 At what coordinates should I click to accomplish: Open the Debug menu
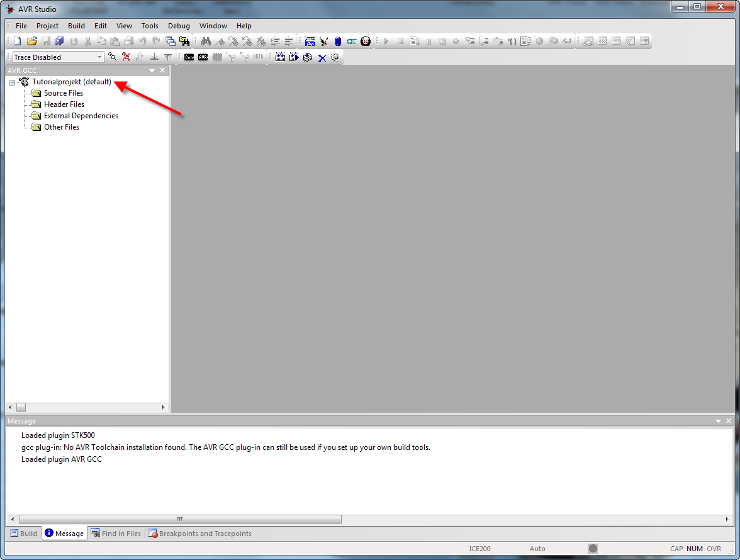[179, 26]
